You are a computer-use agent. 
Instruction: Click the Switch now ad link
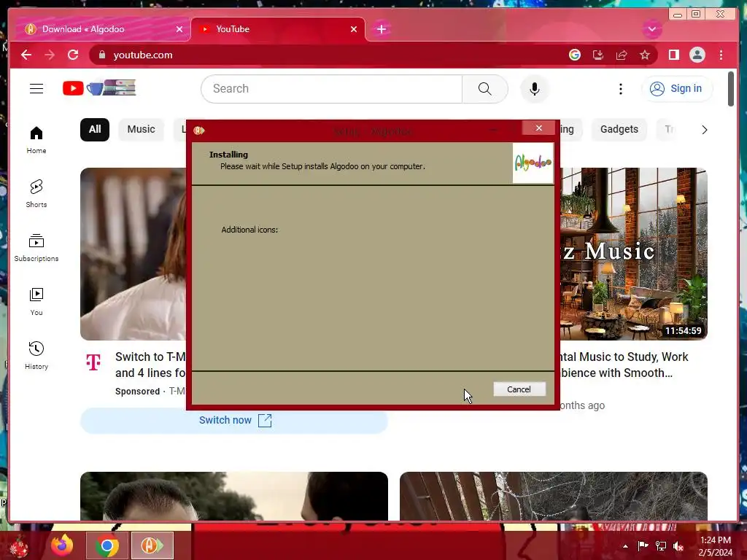pos(234,421)
